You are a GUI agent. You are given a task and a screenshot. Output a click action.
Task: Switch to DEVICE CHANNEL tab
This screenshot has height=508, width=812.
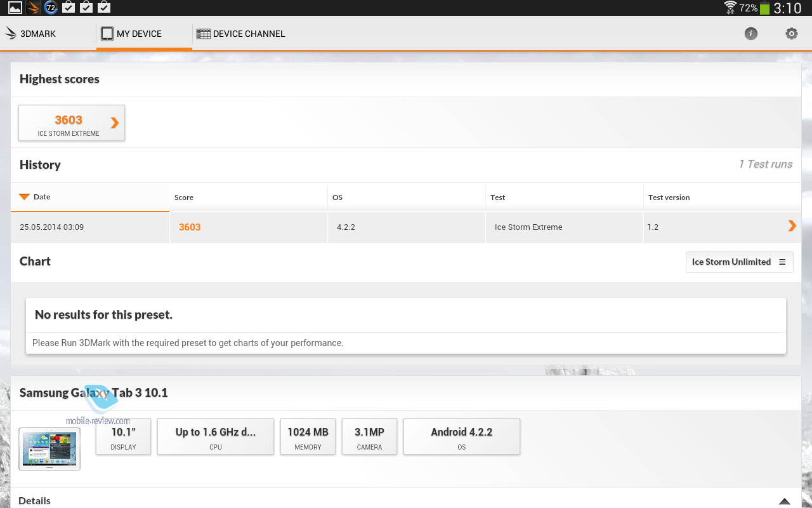pyautogui.click(x=241, y=34)
